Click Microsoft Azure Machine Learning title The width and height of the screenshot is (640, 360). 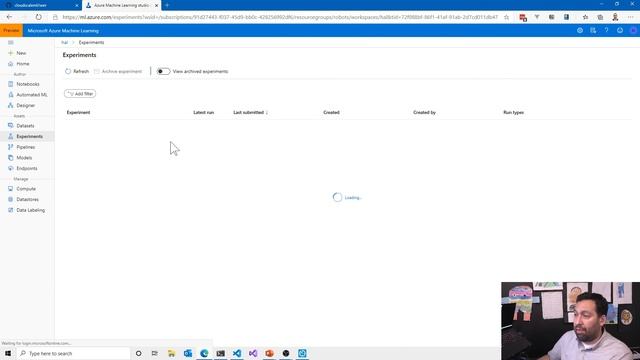point(63,31)
